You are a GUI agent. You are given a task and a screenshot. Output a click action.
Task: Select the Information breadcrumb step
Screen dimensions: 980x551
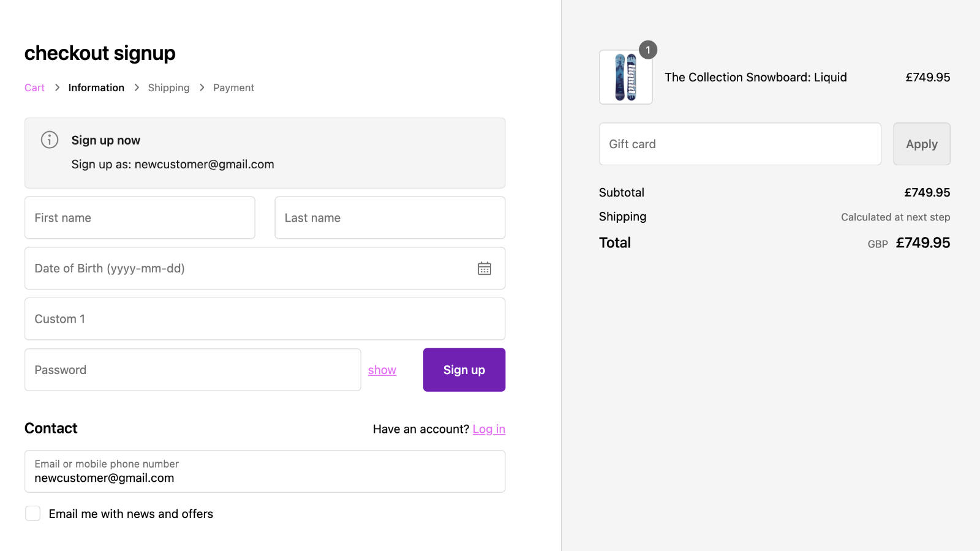click(x=96, y=88)
